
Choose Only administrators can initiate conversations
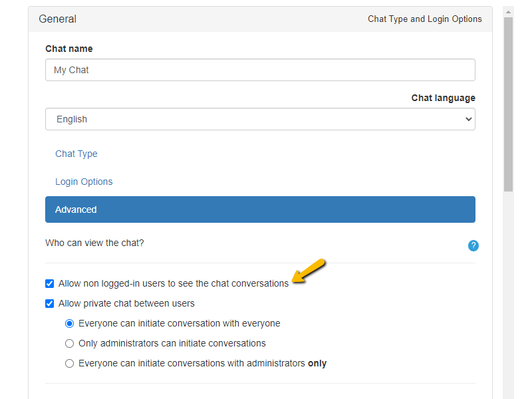pyautogui.click(x=69, y=343)
